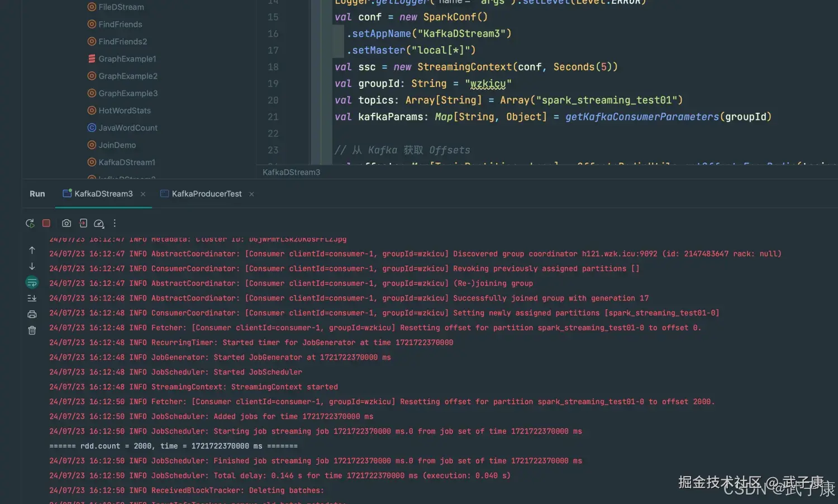The image size is (838, 504).
Task: Click the exit/restore layout icon in run toolbar
Action: (x=83, y=223)
